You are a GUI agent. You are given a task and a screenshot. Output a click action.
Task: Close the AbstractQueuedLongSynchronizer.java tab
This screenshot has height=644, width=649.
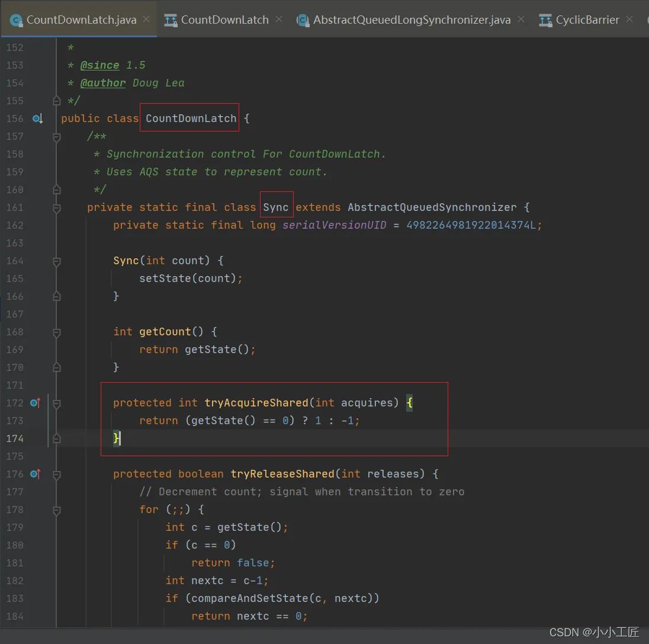[x=521, y=20]
